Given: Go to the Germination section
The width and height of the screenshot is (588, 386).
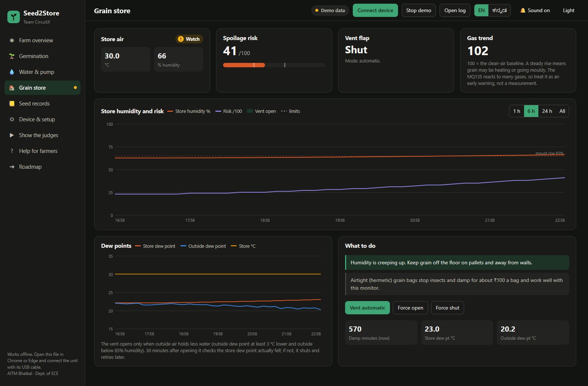Looking at the screenshot, I should pyautogui.click(x=42, y=56).
